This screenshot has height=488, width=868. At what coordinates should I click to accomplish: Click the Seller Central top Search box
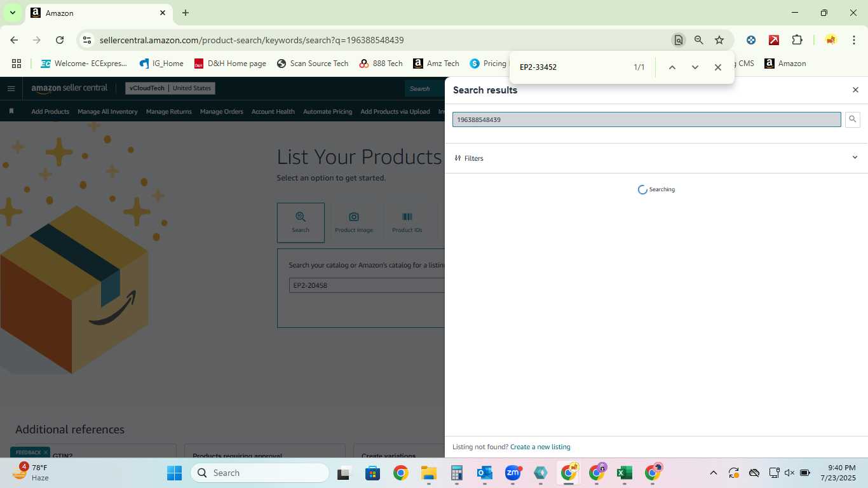424,88
